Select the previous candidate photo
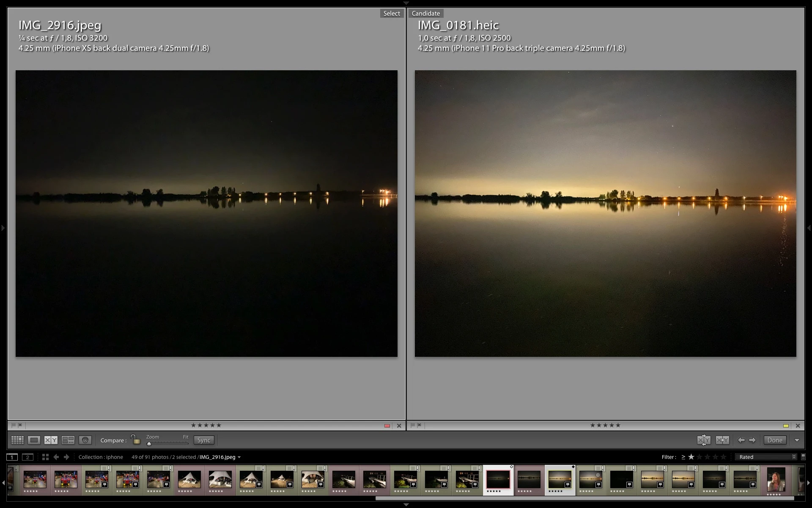The width and height of the screenshot is (812, 508). pos(741,440)
